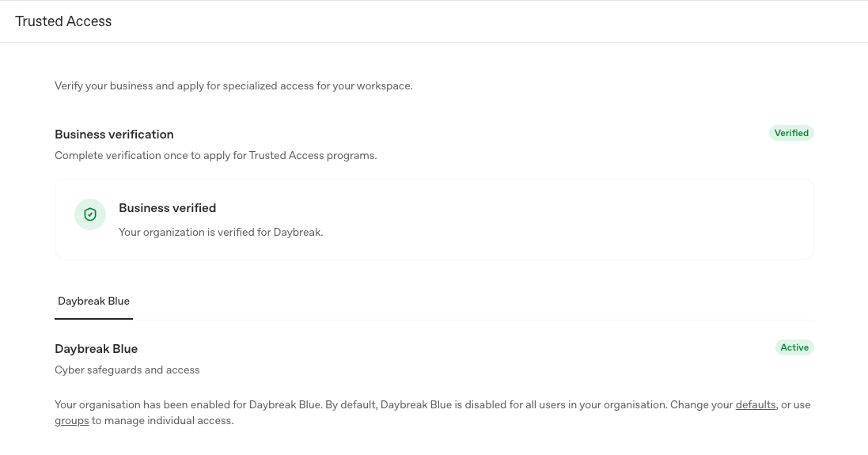868x455 pixels.
Task: Click the Trusted Access page title
Action: (x=63, y=21)
